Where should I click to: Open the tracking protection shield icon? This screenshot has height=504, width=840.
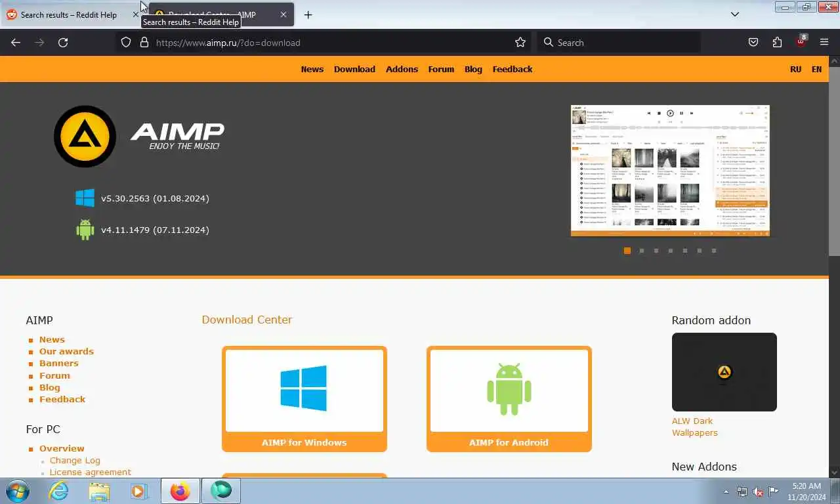tap(126, 43)
